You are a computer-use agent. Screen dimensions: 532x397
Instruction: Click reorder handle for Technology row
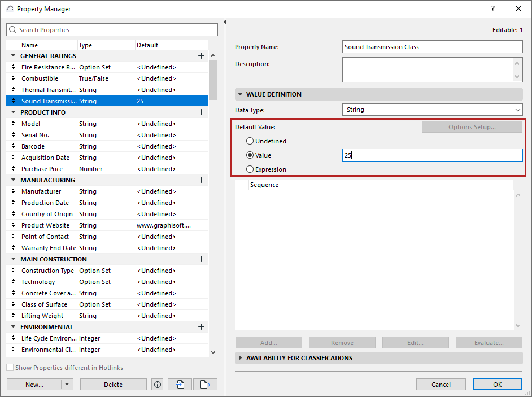point(13,282)
